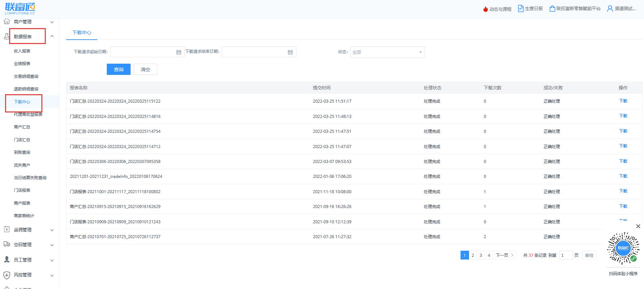Screen dimensions: 644x289
Task: Download the 商户汇总 report from 2021-09-16
Action: 623,206
